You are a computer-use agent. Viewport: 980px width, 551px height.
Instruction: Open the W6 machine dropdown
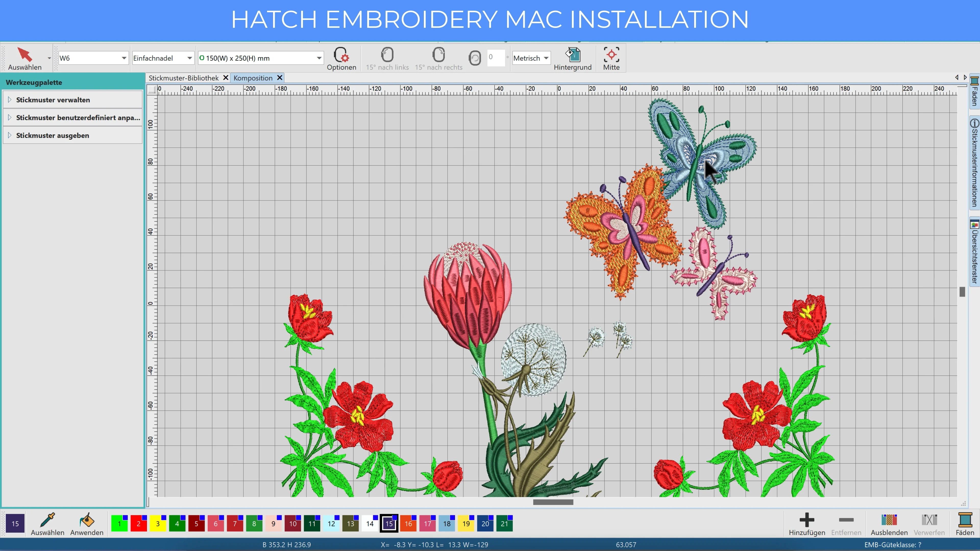124,58
